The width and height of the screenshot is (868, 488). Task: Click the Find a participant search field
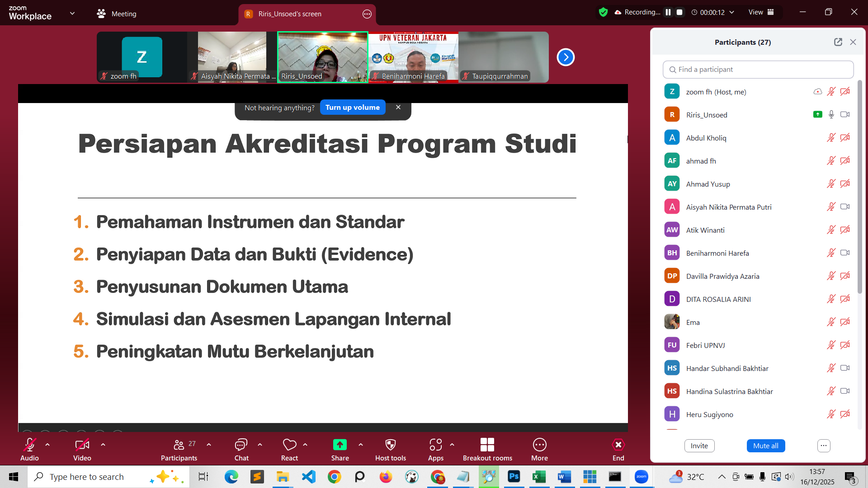click(x=758, y=70)
